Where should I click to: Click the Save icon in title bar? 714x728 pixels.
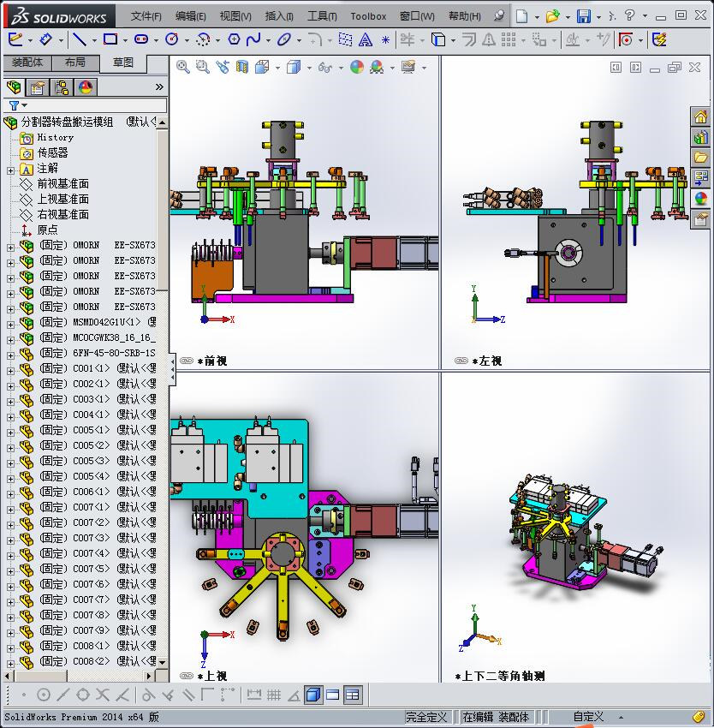click(584, 16)
